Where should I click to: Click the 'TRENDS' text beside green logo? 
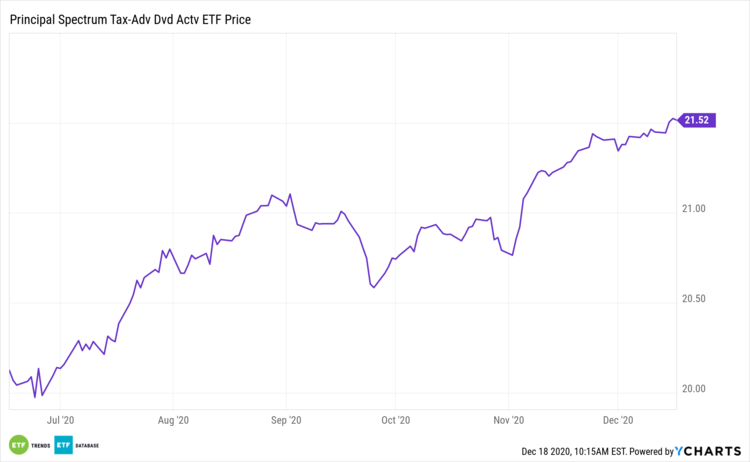(x=43, y=445)
